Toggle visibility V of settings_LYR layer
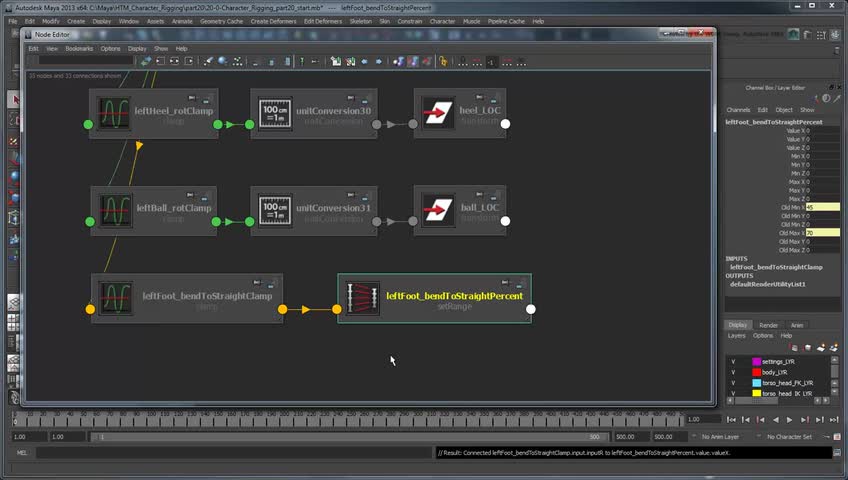Screen dimensions: 848x480 (733, 362)
